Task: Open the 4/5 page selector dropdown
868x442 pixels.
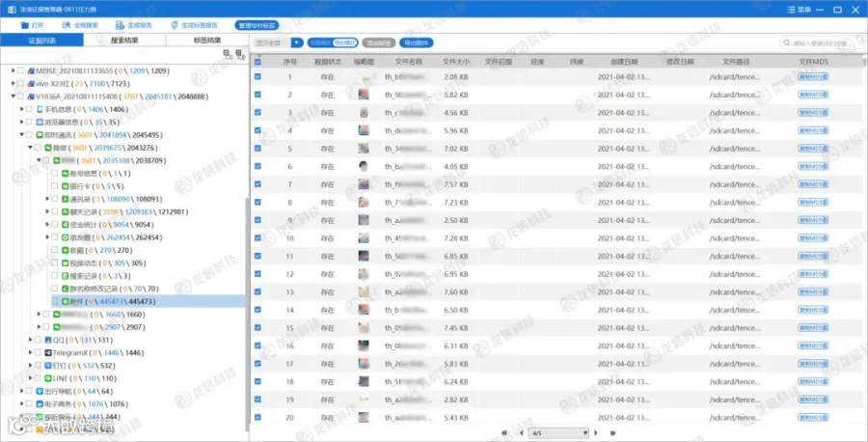Action: coord(558,432)
